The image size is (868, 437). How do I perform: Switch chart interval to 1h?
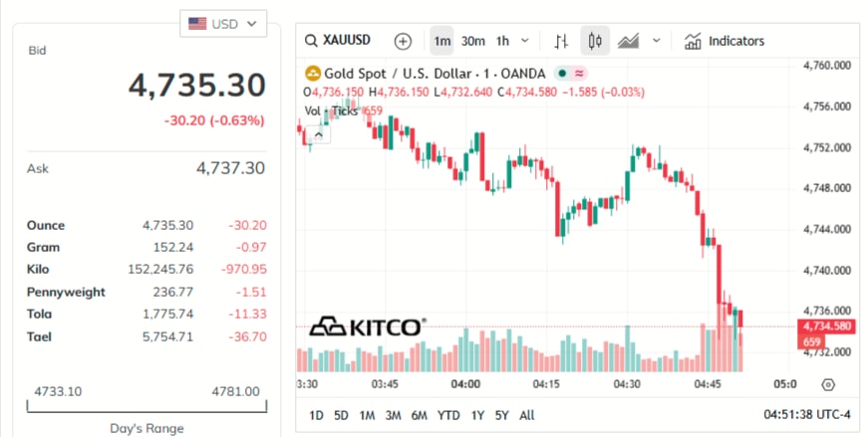502,41
